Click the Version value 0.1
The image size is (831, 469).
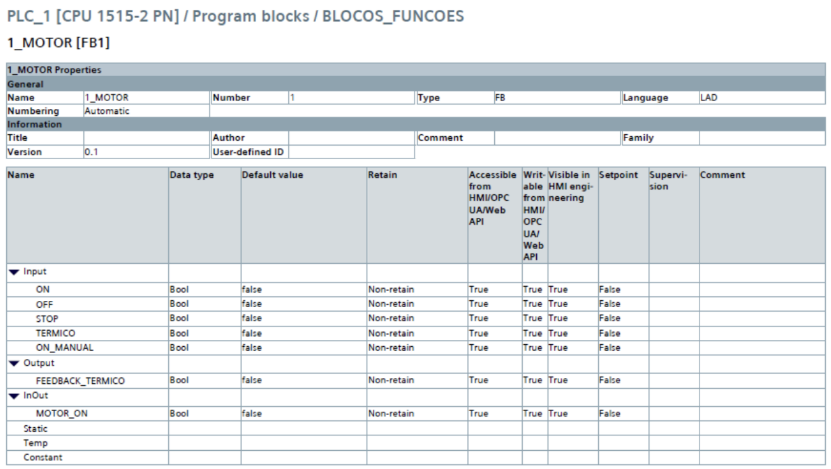click(x=91, y=152)
